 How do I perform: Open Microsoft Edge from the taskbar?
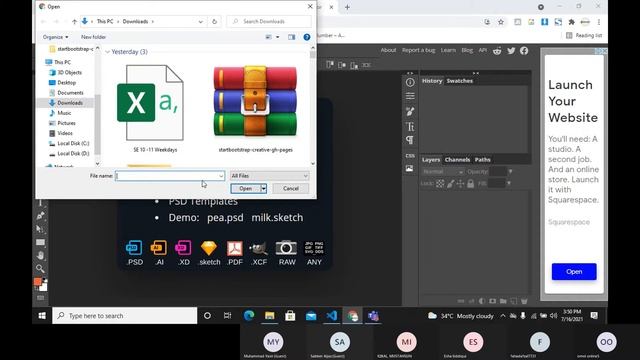click(249, 316)
